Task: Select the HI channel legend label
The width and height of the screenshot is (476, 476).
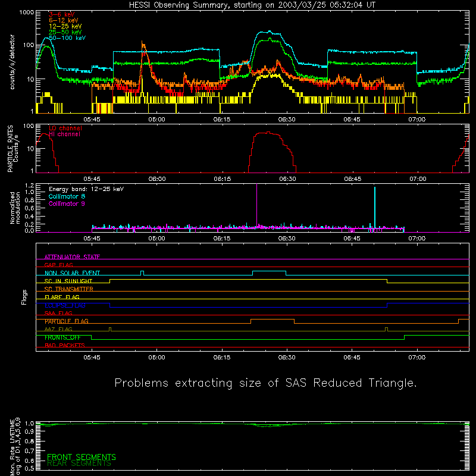Action: point(65,134)
